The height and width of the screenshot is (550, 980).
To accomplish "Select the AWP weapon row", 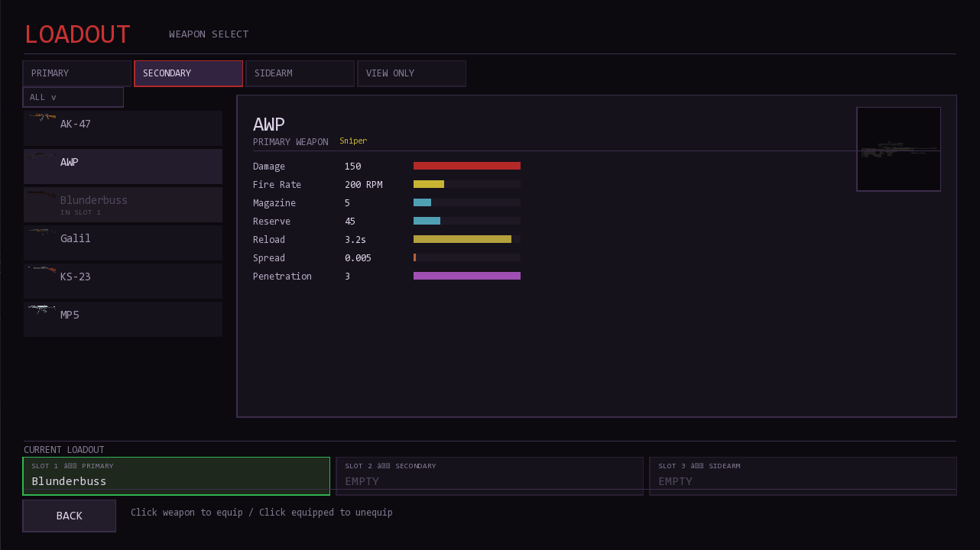I will tap(123, 167).
